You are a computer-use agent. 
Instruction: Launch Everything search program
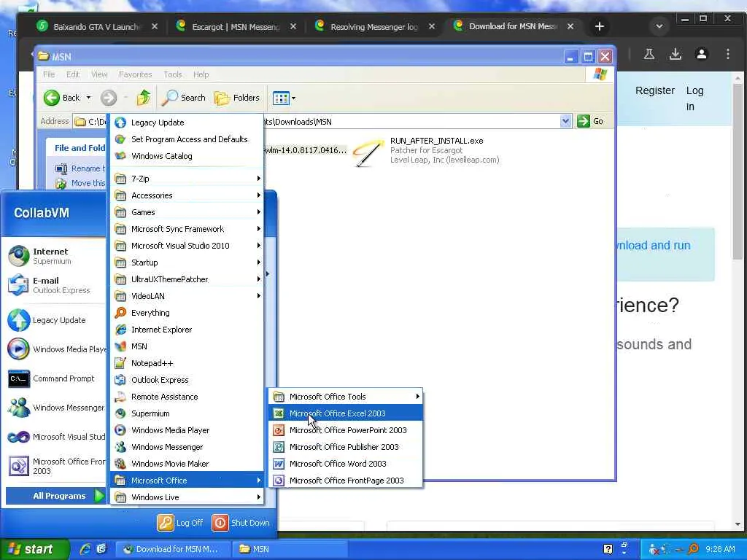(x=187, y=313)
